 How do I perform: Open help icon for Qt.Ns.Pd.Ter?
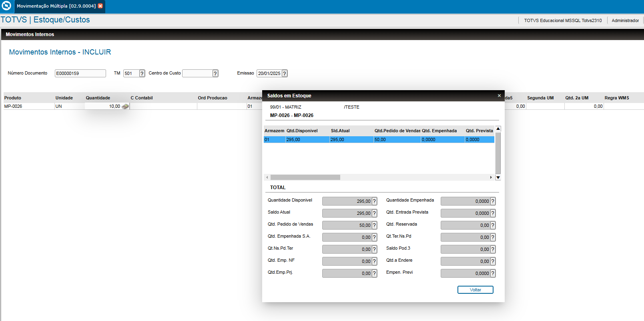pyautogui.click(x=374, y=249)
